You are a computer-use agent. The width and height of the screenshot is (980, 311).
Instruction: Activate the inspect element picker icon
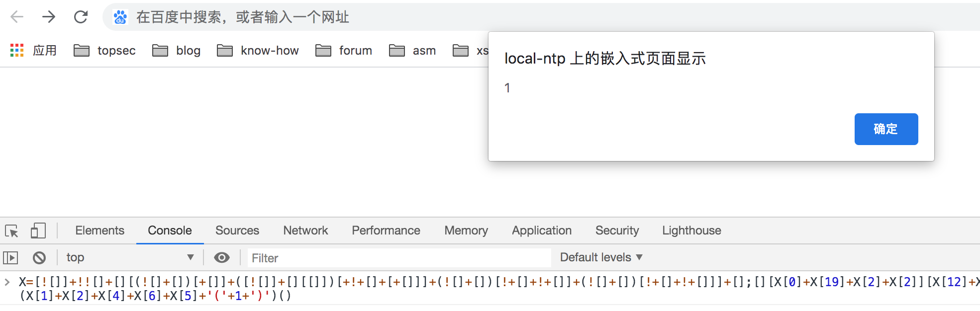click(12, 231)
